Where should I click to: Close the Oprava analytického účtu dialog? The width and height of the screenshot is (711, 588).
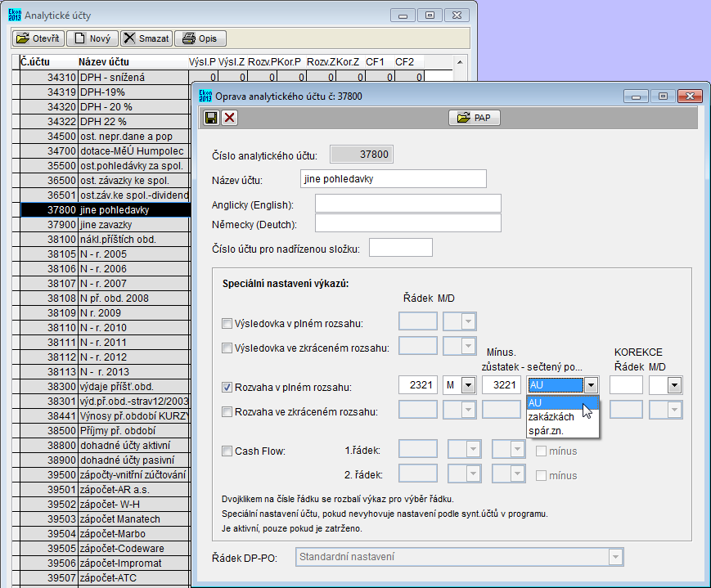pyautogui.click(x=691, y=97)
